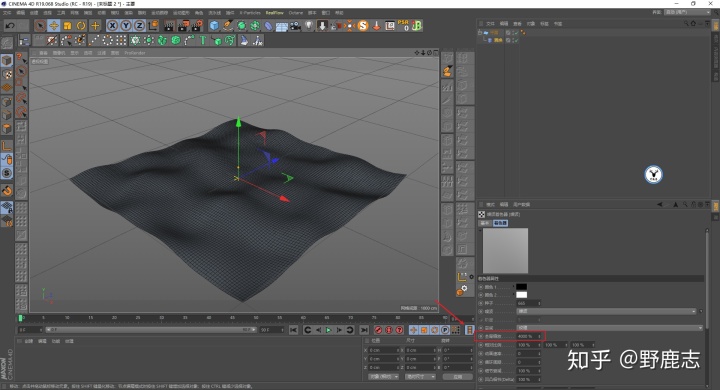Viewport: 720px width, 390px height.
Task: Open the Octane menu
Action: click(x=296, y=13)
